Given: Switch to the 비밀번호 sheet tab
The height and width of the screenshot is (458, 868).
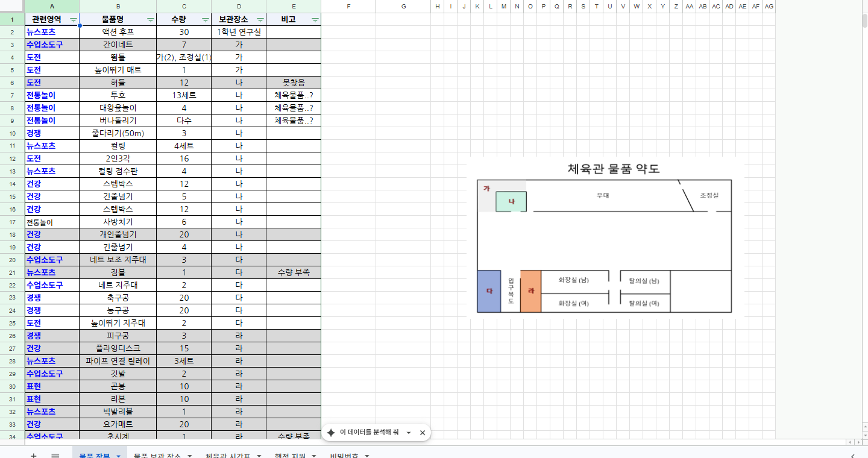Looking at the screenshot, I should point(344,455).
